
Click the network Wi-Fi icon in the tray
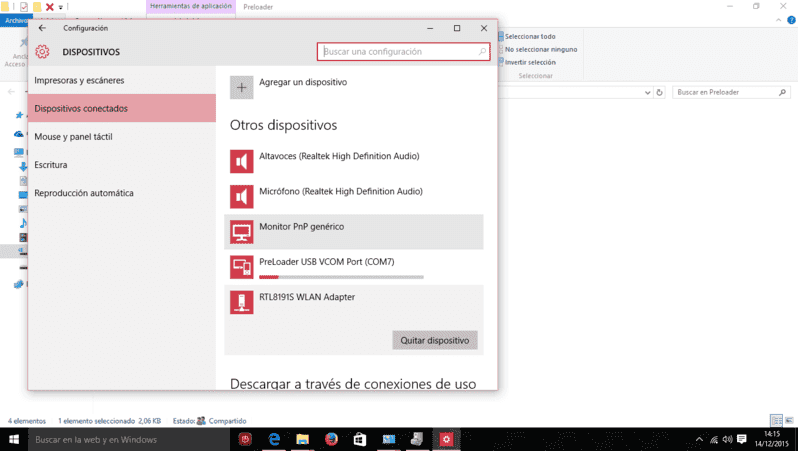click(x=714, y=439)
